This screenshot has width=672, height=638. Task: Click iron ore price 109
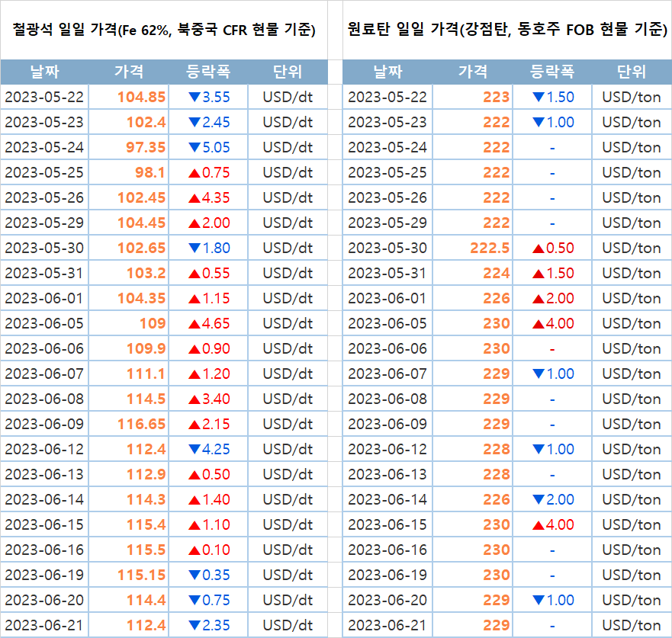tap(153, 323)
